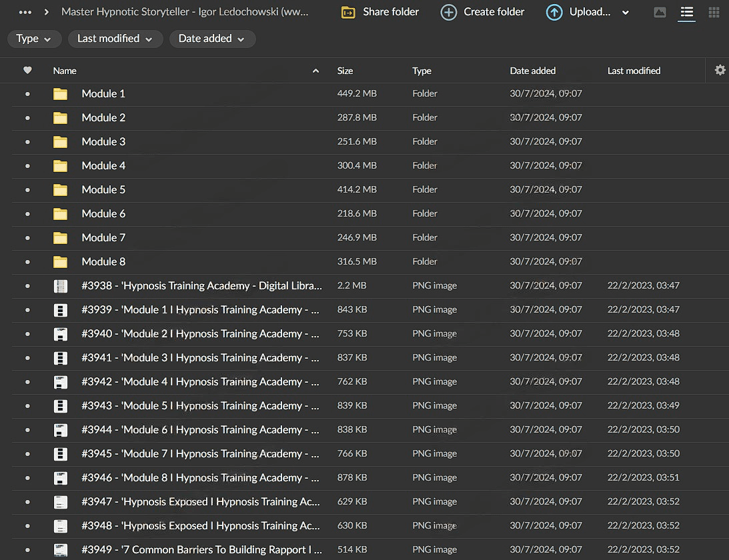Select file '#3946 - Module 8 I Hypnosis Training Academy'

[x=200, y=478]
